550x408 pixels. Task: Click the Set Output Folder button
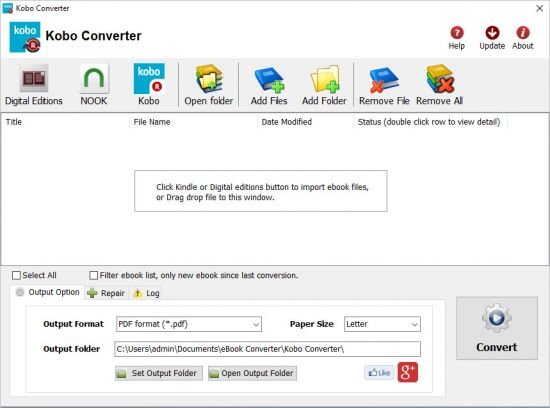click(x=159, y=373)
